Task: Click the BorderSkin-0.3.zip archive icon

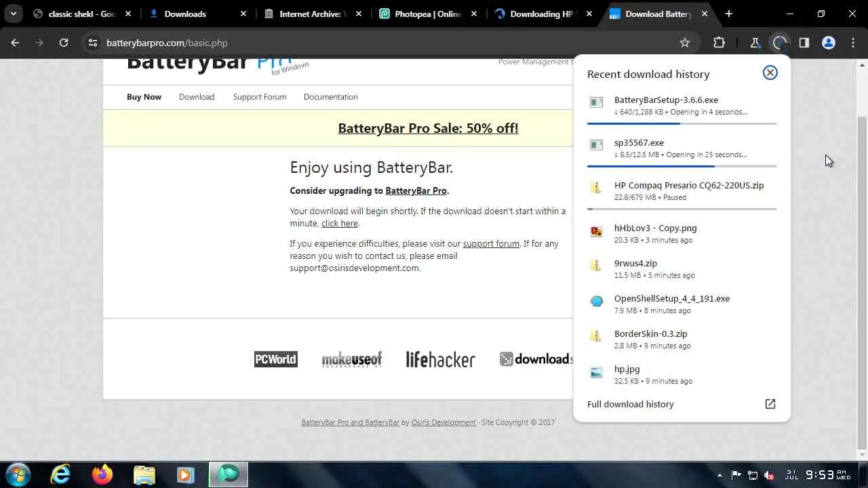Action: [x=596, y=336]
